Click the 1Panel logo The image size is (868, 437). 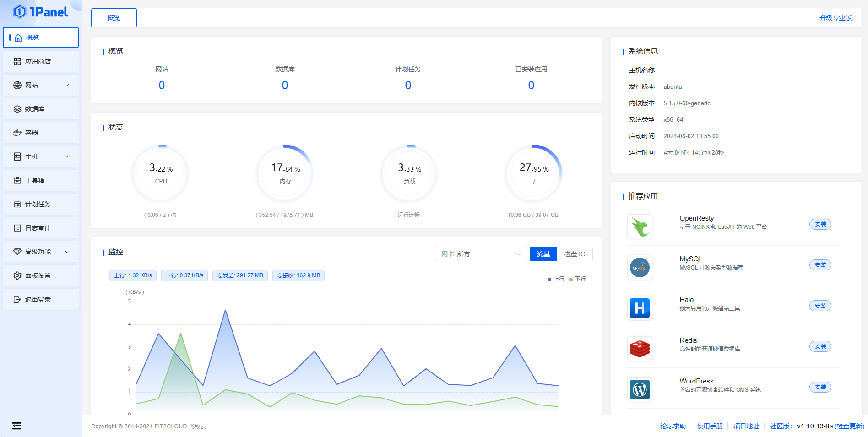click(41, 12)
